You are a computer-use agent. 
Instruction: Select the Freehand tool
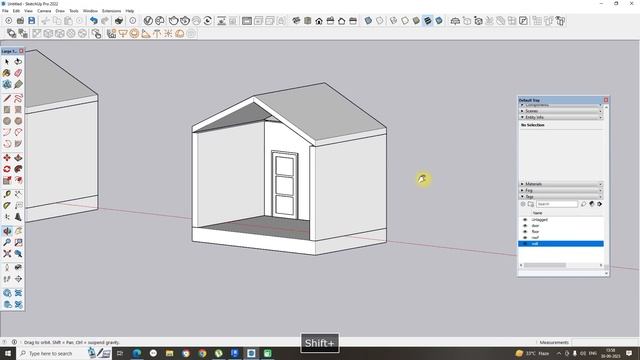coord(18,98)
